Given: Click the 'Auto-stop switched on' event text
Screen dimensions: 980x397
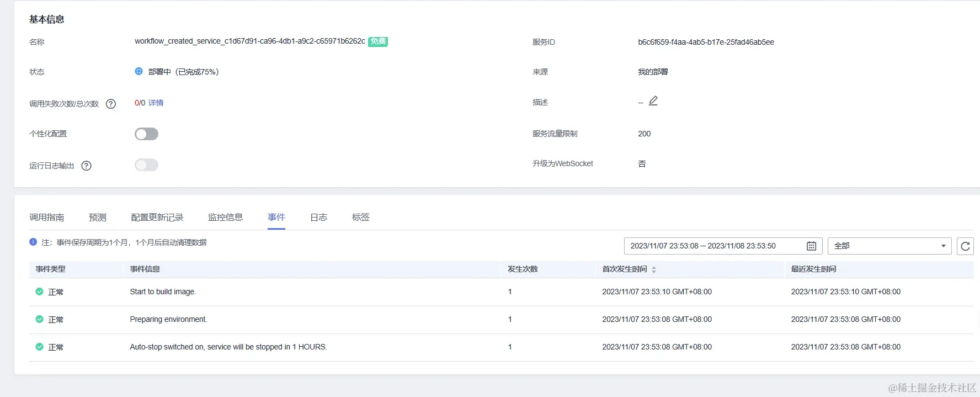Looking at the screenshot, I should (228, 347).
